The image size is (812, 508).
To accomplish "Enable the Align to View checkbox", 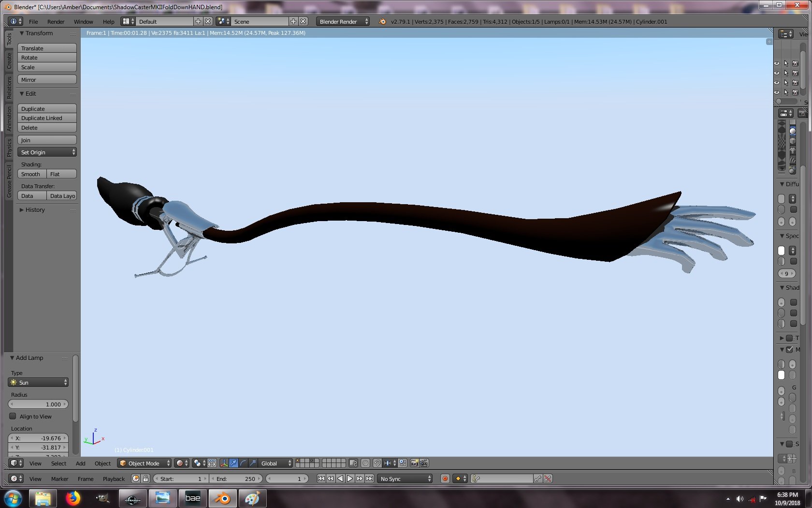I will click(13, 416).
